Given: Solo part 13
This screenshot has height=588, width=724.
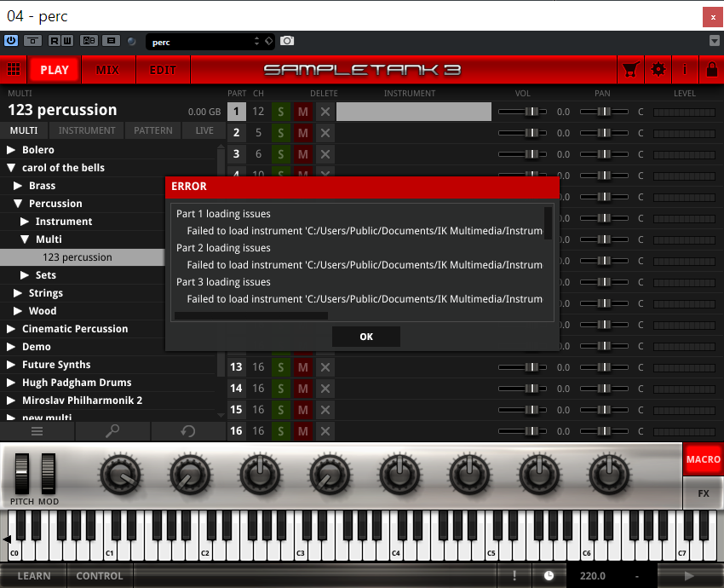Looking at the screenshot, I should (x=281, y=367).
